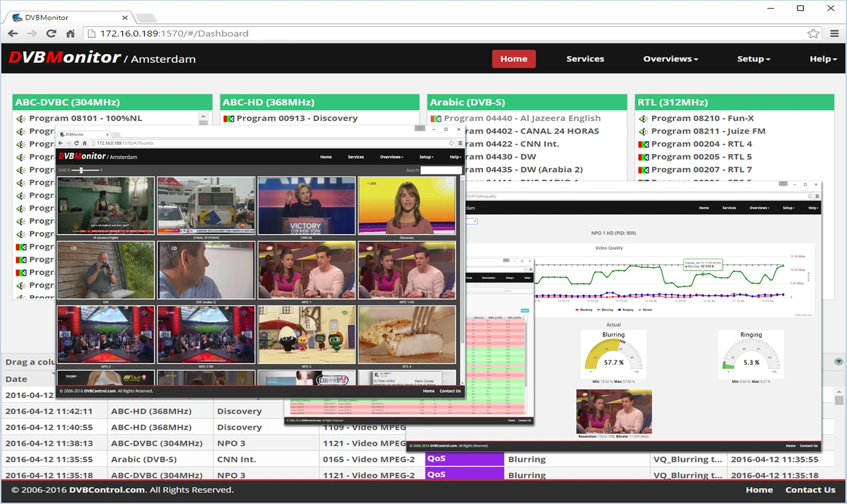This screenshot has width=847, height=504.
Task: Toggle the Bitrate series in the chart legend
Action: [645, 310]
